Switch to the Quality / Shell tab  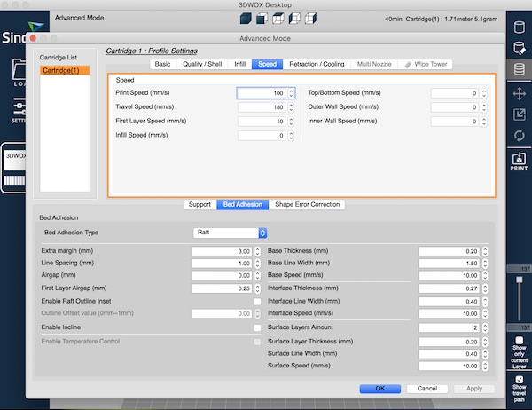click(x=202, y=64)
